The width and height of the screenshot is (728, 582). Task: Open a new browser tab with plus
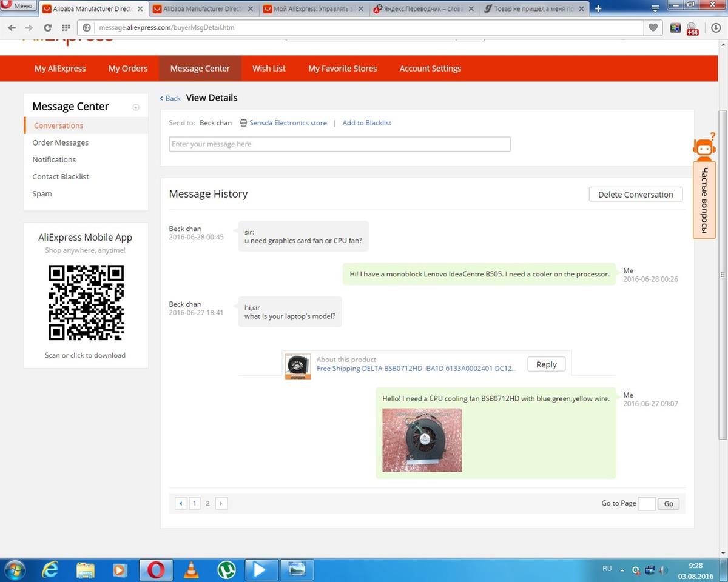[x=598, y=8]
